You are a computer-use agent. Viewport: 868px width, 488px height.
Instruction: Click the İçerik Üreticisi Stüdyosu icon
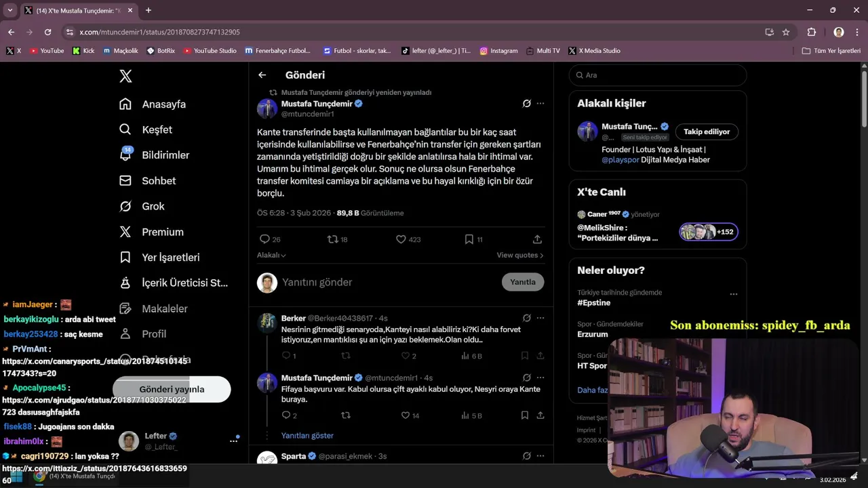click(125, 283)
